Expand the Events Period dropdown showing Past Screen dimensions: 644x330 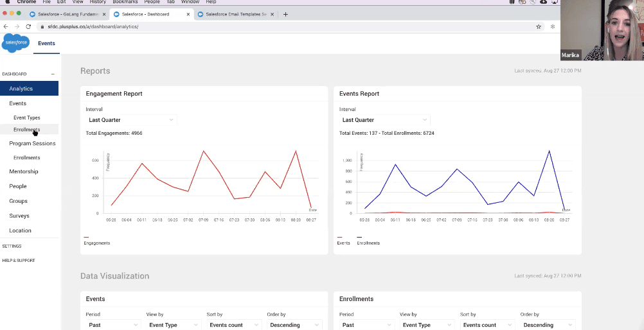113,325
